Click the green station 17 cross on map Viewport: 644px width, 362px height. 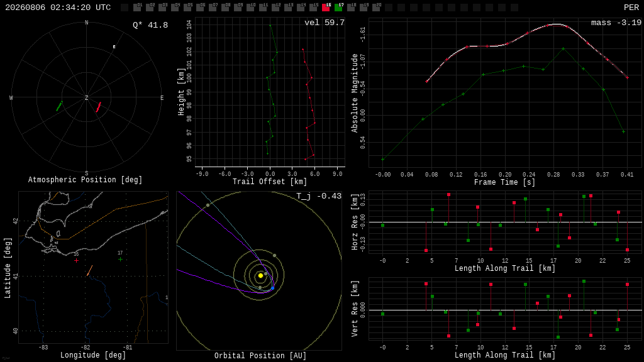(x=120, y=260)
